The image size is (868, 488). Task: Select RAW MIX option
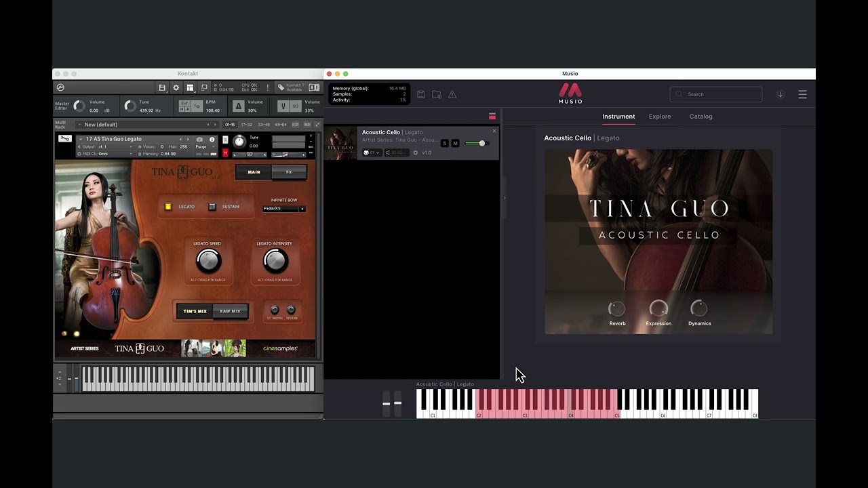click(231, 311)
